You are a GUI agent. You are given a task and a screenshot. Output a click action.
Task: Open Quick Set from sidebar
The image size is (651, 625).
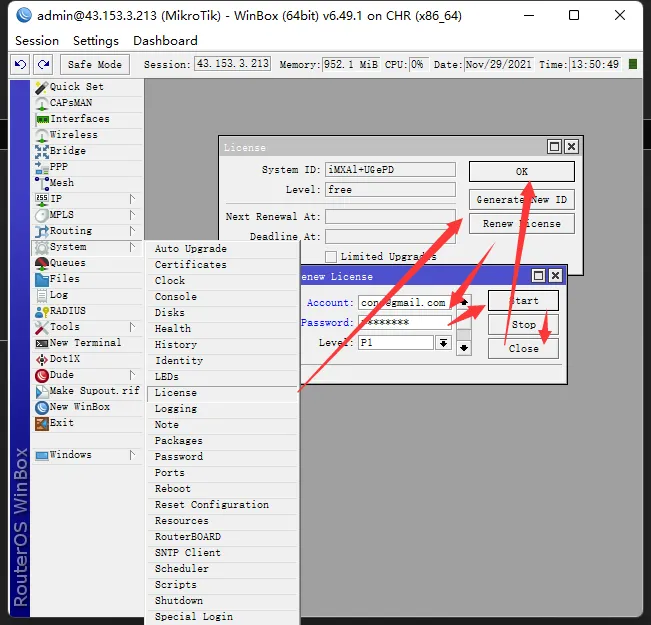coord(76,87)
